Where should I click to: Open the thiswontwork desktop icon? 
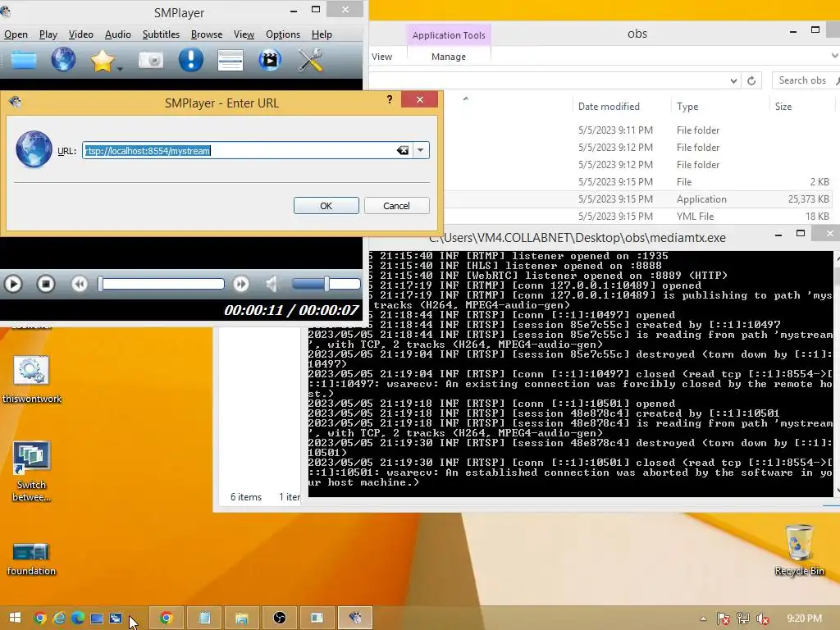pos(32,379)
